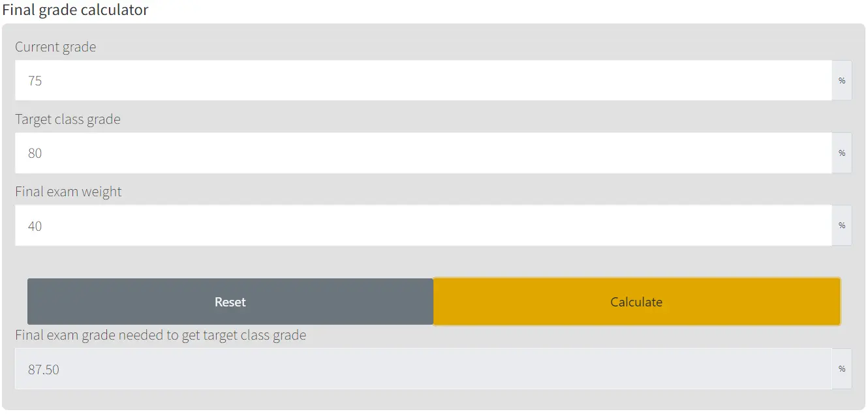Screen dimensions: 868x414
Task: Click the "Final exam weight" label text
Action: coord(69,192)
